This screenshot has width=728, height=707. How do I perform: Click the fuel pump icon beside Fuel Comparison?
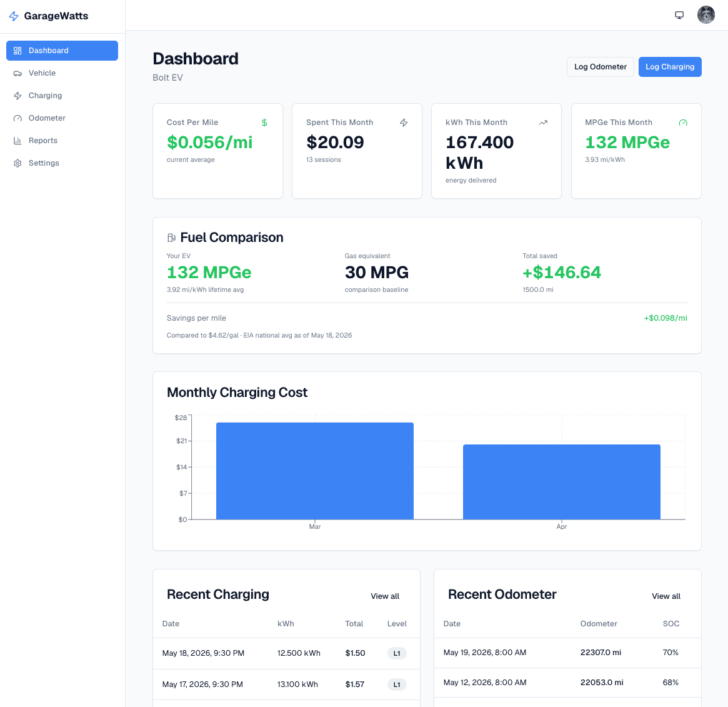(x=171, y=238)
